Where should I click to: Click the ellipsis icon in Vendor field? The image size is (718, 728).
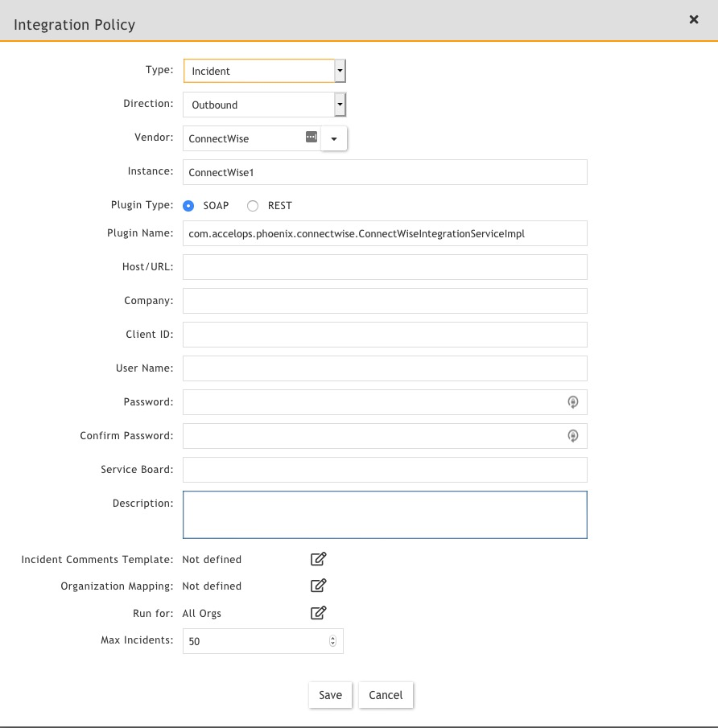[312, 138]
